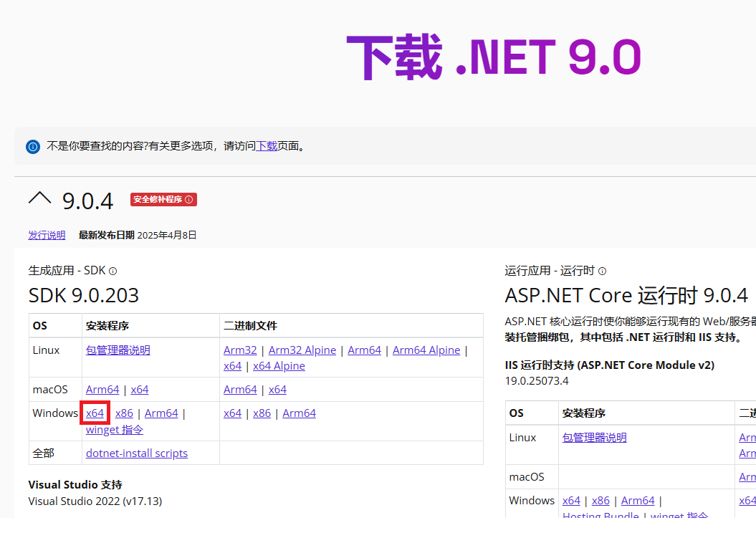Download SDK macOS x64 installer

pyautogui.click(x=140, y=390)
